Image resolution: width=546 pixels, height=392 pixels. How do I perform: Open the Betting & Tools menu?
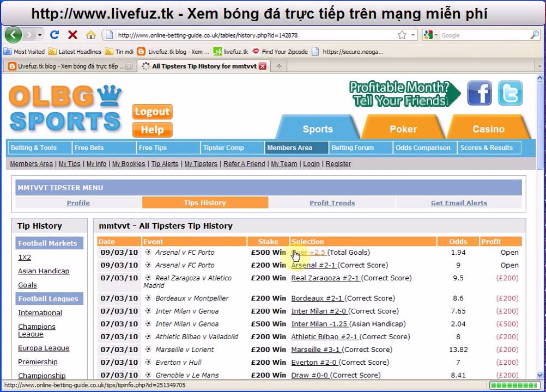coord(39,148)
